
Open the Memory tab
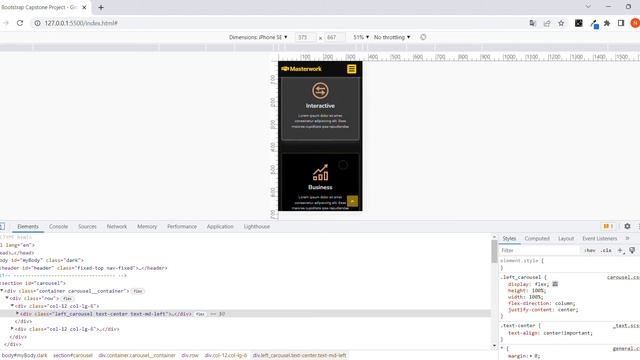(x=147, y=227)
